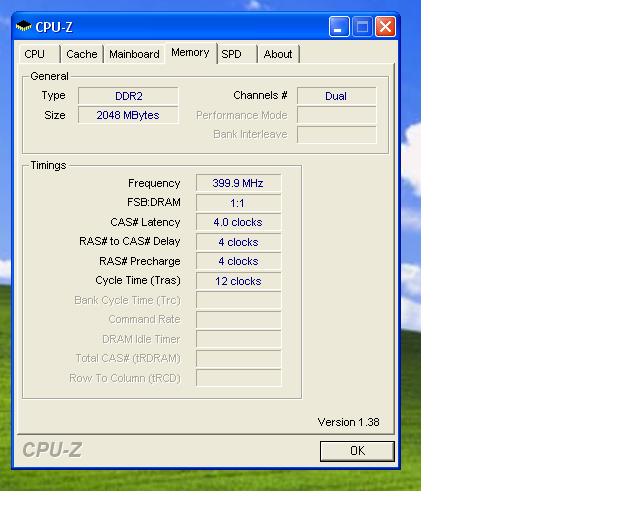Click the Channels # label
Viewport: 640px width, 512px height.
point(260,95)
